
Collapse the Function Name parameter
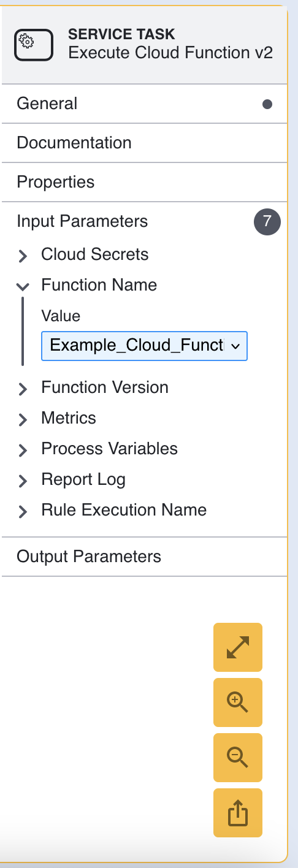click(x=23, y=286)
